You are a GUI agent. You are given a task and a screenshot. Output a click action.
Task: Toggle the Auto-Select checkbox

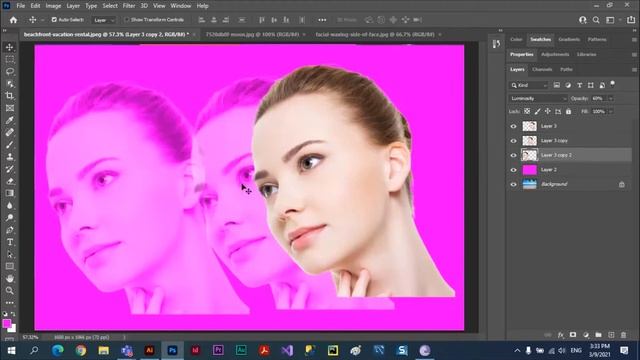pyautogui.click(x=54, y=20)
